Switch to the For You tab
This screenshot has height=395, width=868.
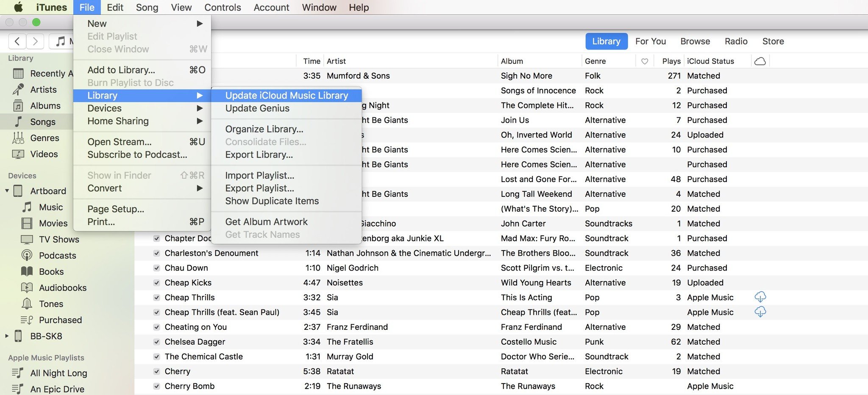tap(651, 41)
